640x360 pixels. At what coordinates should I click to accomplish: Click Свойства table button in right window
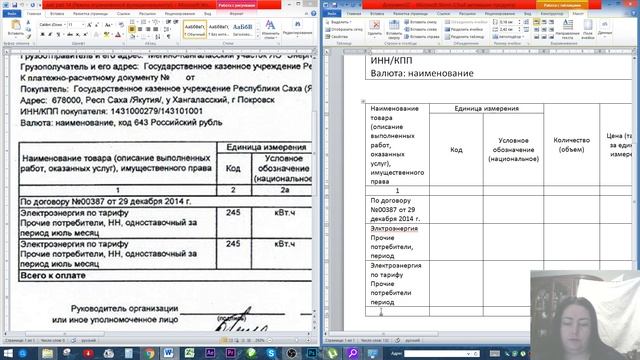(337, 37)
